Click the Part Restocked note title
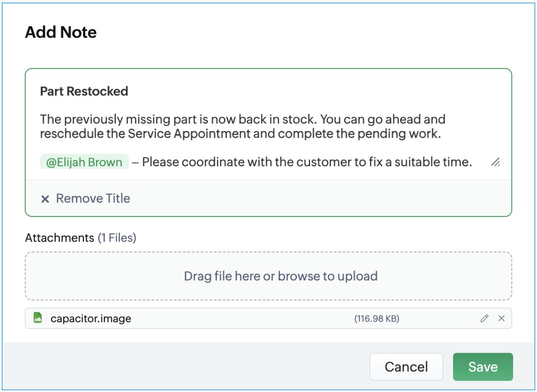 click(x=84, y=91)
